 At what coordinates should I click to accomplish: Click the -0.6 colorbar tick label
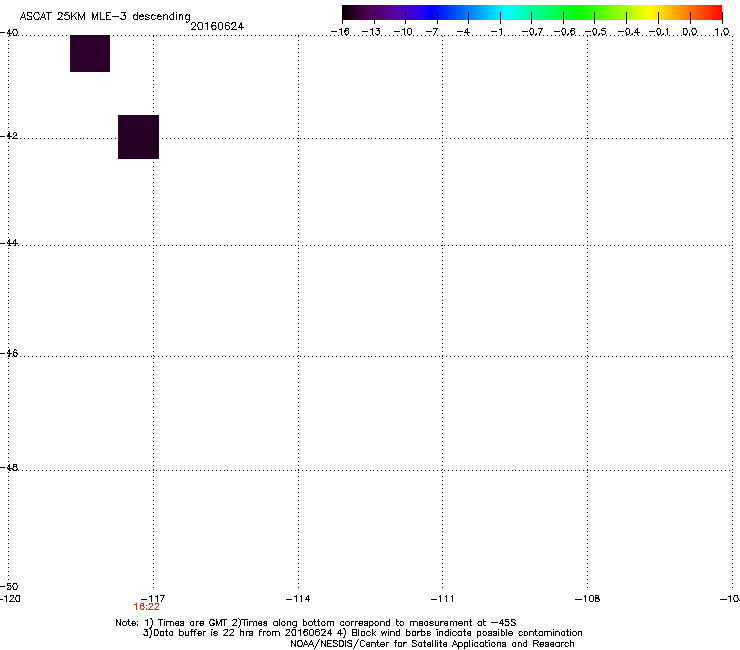(564, 32)
